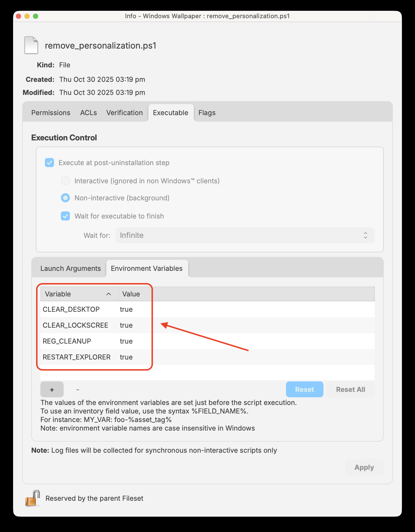Screen dimensions: 415x532
Task: Click the plus button to add variable
Action: 52,390
